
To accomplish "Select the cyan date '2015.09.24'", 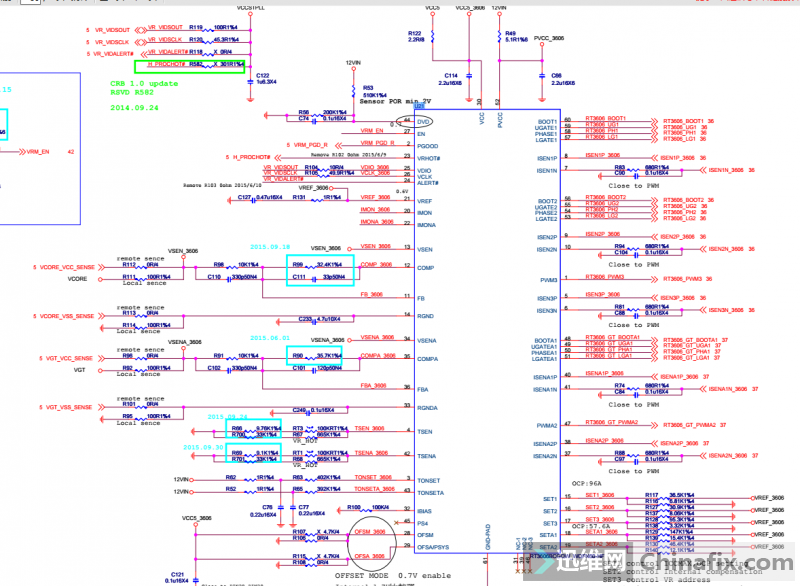I will click(228, 417).
